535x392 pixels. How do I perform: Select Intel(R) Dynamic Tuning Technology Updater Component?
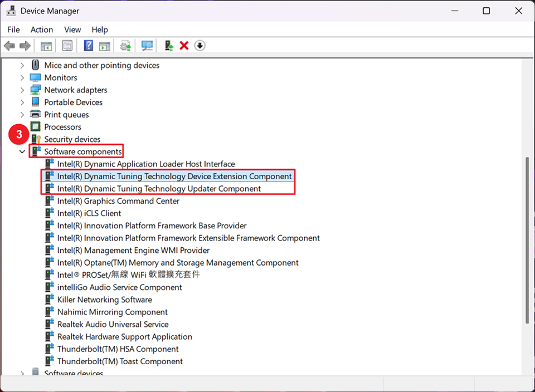(159, 189)
